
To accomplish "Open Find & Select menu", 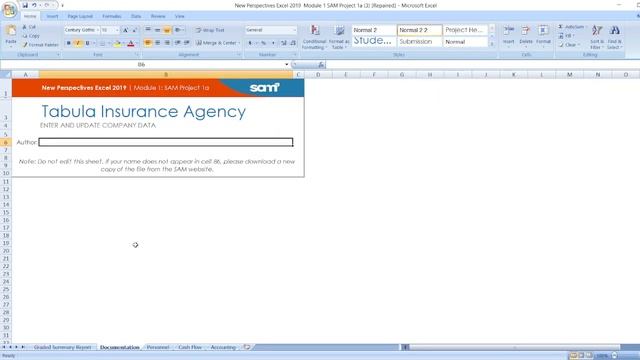I will tap(614, 37).
